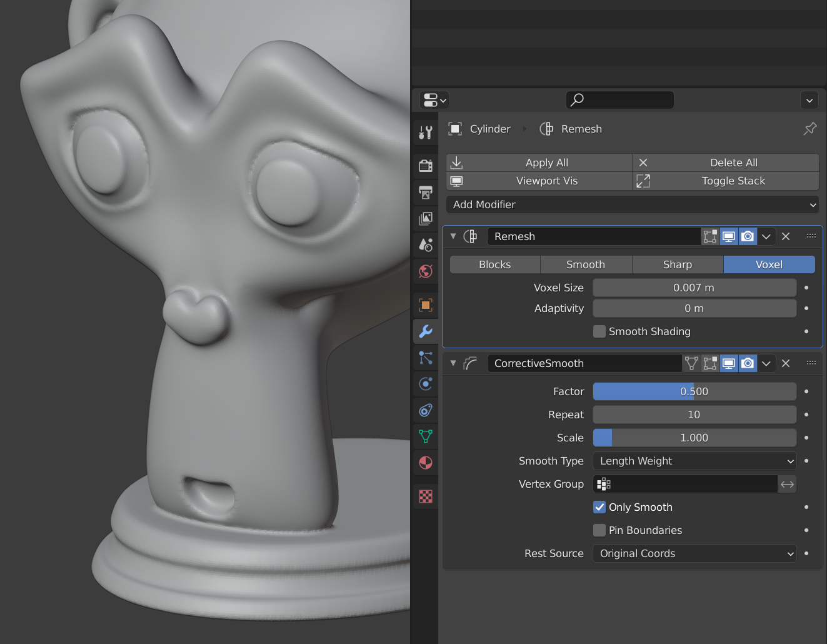Image resolution: width=827 pixels, height=644 pixels.
Task: Select the Object Properties orange square tab
Action: pos(426,304)
